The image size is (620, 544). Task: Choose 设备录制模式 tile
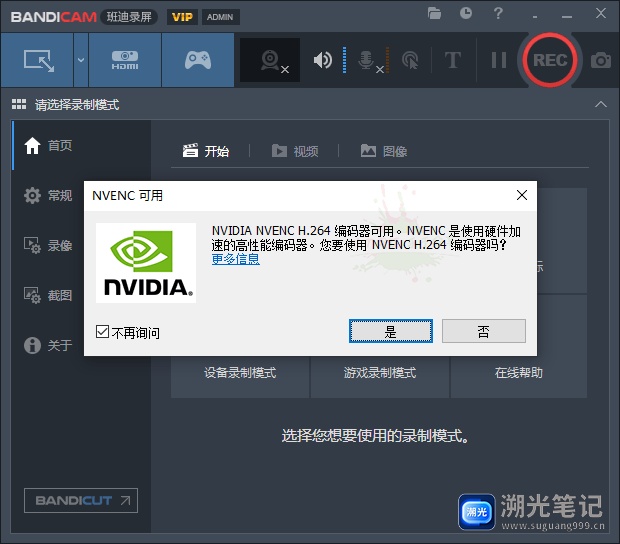click(x=240, y=372)
